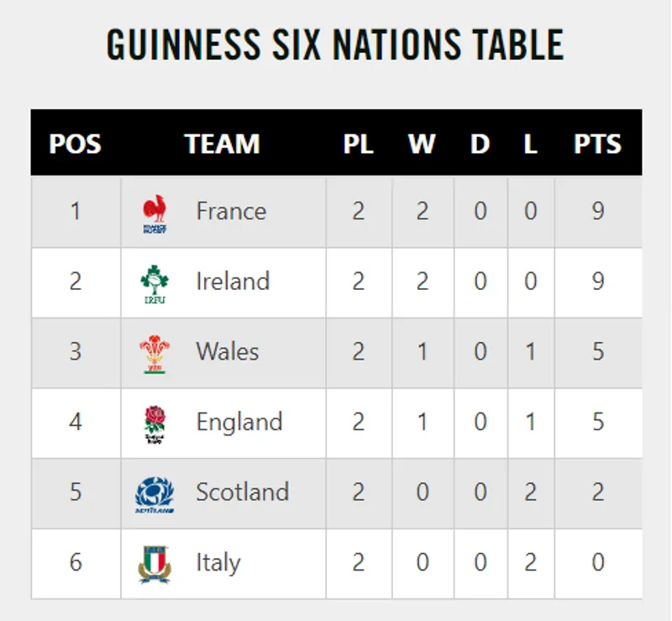Click the TEAM column header
The width and height of the screenshot is (672, 621).
223,144
